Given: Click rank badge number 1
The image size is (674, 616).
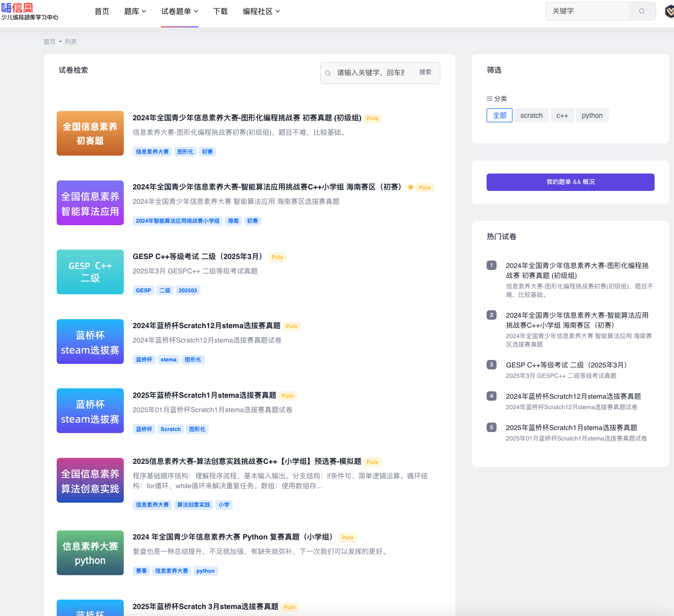Looking at the screenshot, I should point(492,265).
